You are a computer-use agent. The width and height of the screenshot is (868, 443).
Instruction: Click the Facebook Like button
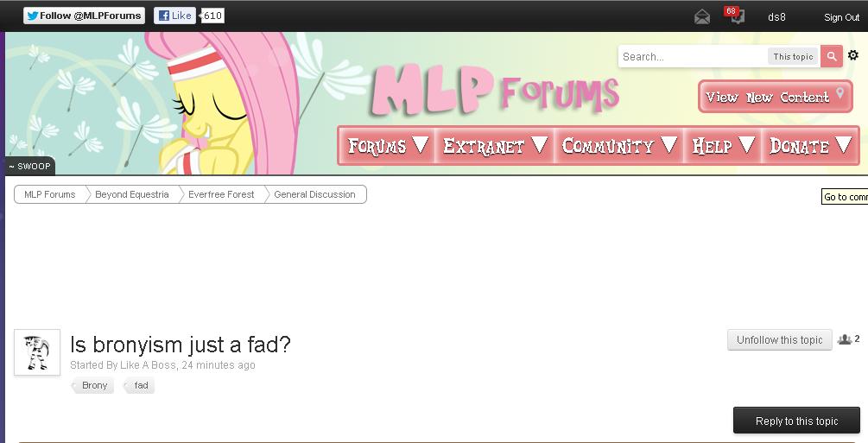[174, 16]
